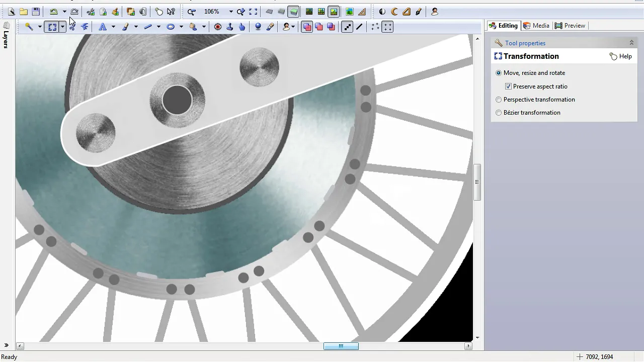This screenshot has width=644, height=362.
Task: Select the red-eye removal tool
Action: (218, 27)
